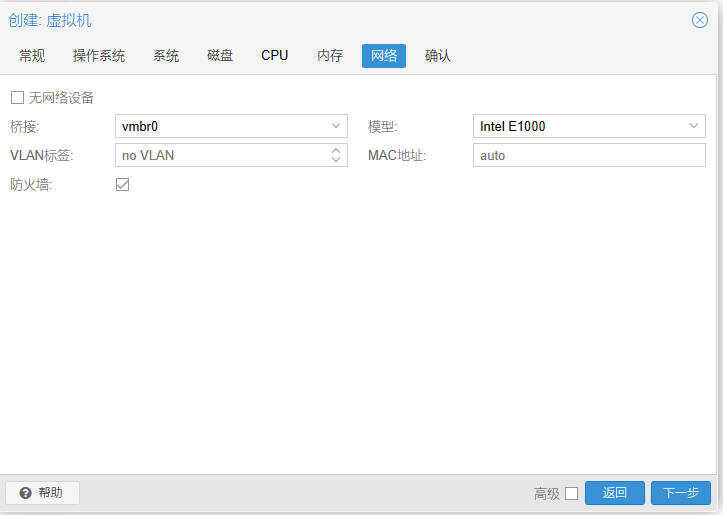Click the 下一步 next button
Image resolution: width=723 pixels, height=515 pixels.
[x=680, y=493]
